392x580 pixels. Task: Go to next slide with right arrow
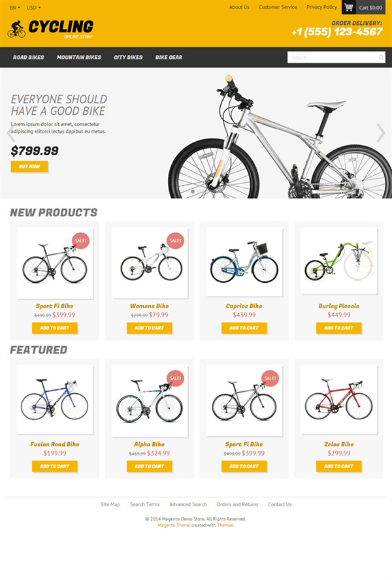pyautogui.click(x=380, y=133)
